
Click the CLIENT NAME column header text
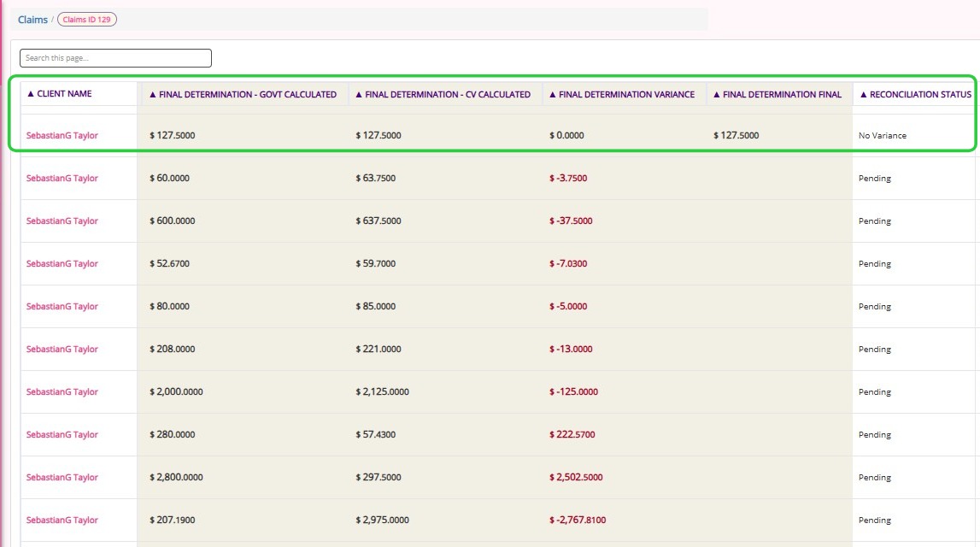click(64, 94)
